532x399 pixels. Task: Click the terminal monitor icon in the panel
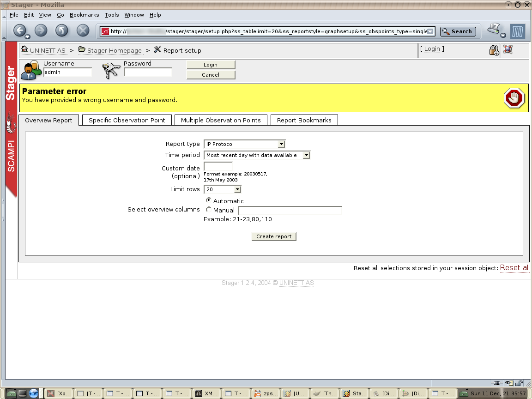point(22,393)
